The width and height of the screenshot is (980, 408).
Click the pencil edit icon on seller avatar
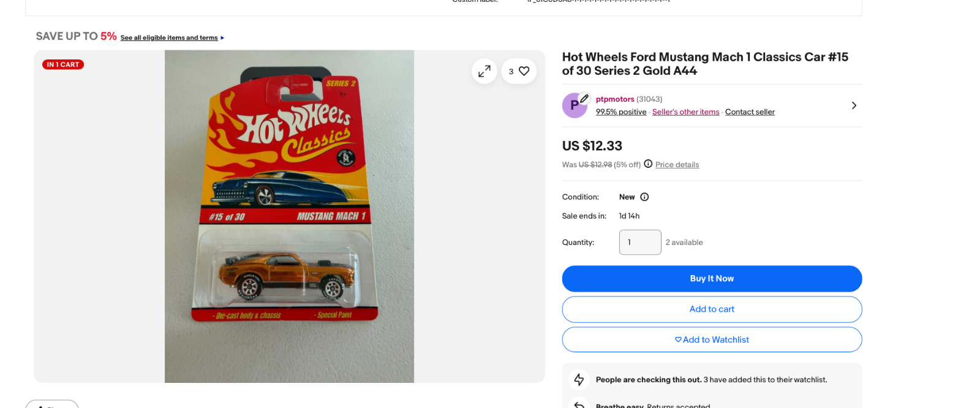pyautogui.click(x=584, y=98)
